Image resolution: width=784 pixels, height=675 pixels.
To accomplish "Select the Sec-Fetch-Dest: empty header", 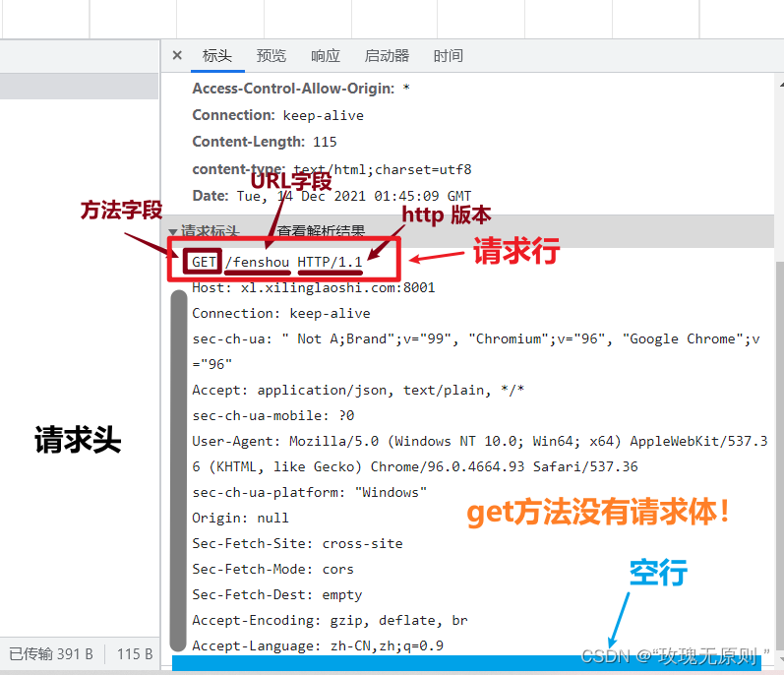I will tap(277, 595).
